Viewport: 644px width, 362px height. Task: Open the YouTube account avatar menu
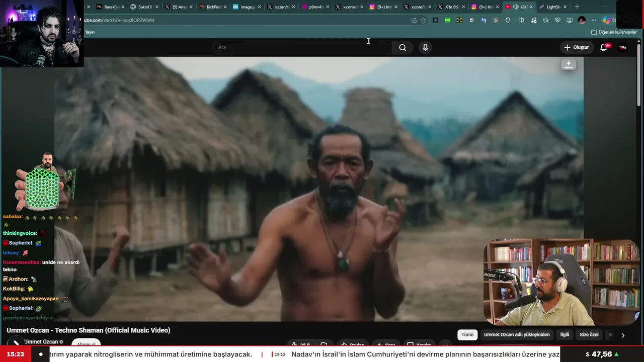(623, 47)
